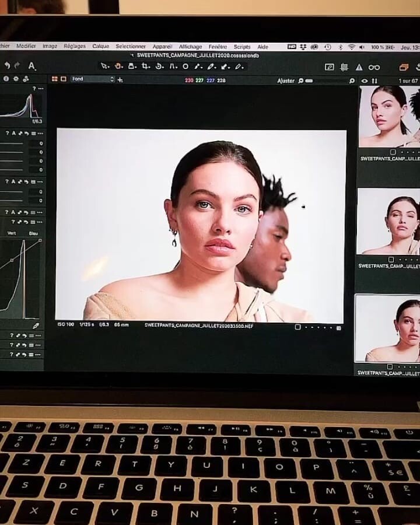The height and width of the screenshot is (525, 420).
Task: Click the grid overlay icon in toolbar
Action: point(344,68)
